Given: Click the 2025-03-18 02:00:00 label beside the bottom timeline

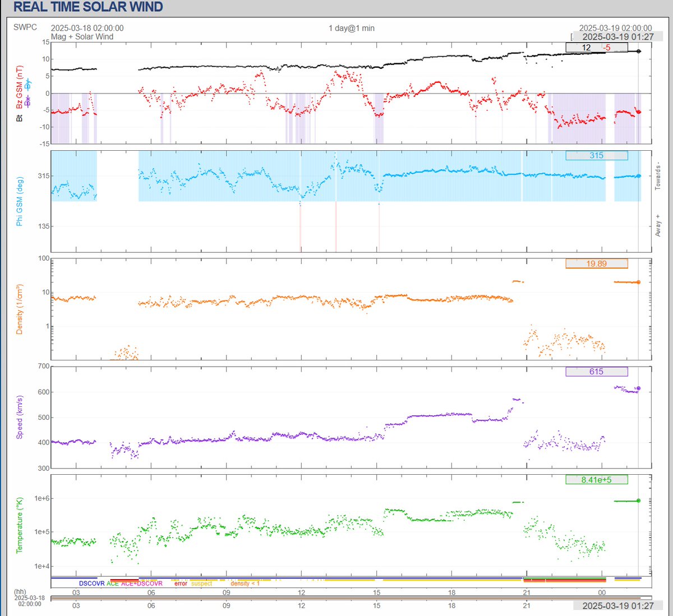Looking at the screenshot, I should coord(30,601).
